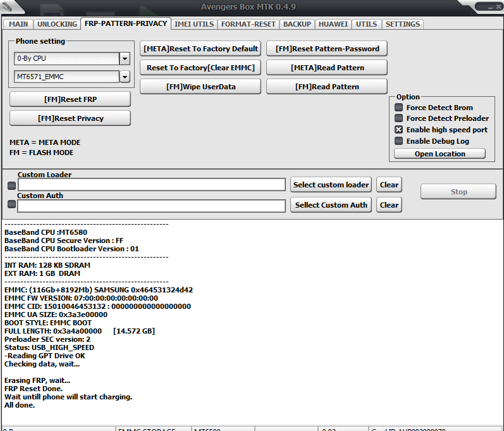The height and width of the screenshot is (431, 504).
Task: Switch to the UNLOCKING tab
Action: 57,24
